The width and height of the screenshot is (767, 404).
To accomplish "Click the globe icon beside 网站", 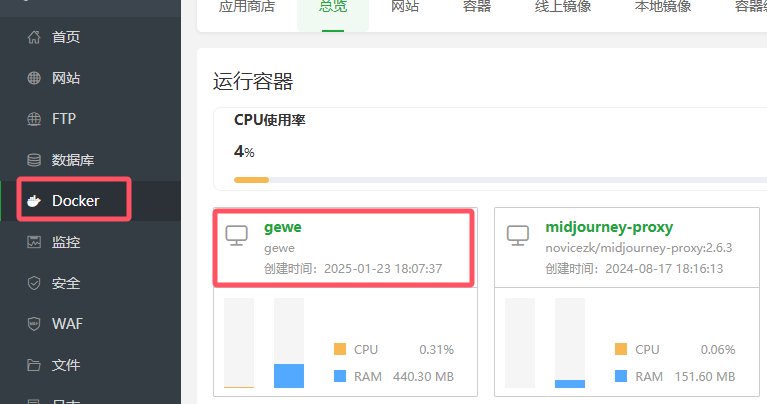I will pos(34,78).
